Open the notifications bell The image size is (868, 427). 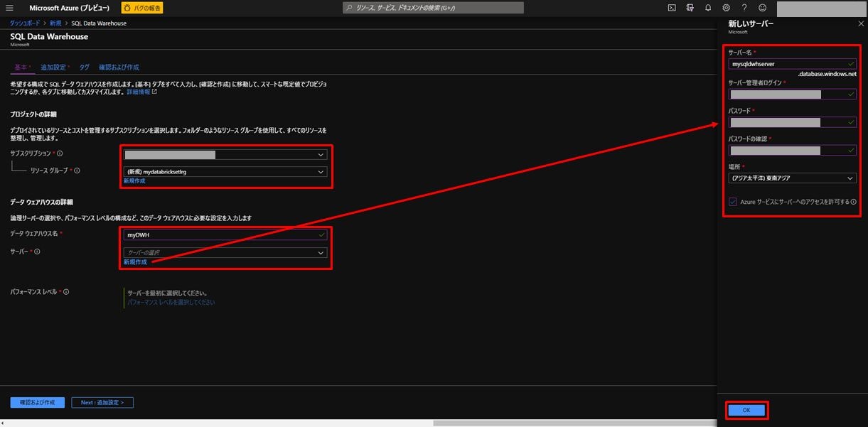tap(708, 8)
